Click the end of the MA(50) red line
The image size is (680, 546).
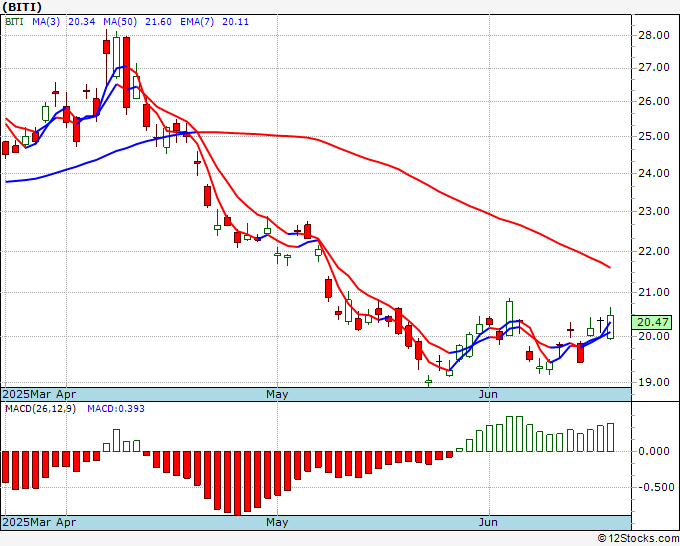610,267
